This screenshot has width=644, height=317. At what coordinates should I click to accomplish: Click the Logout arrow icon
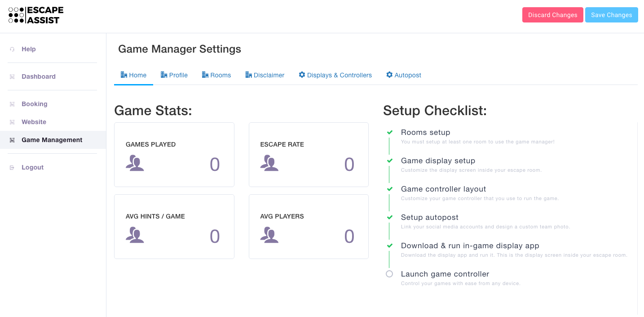12,168
